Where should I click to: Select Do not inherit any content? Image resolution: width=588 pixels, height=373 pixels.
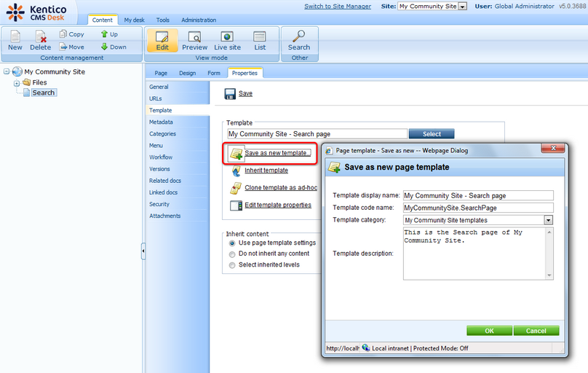(x=232, y=254)
